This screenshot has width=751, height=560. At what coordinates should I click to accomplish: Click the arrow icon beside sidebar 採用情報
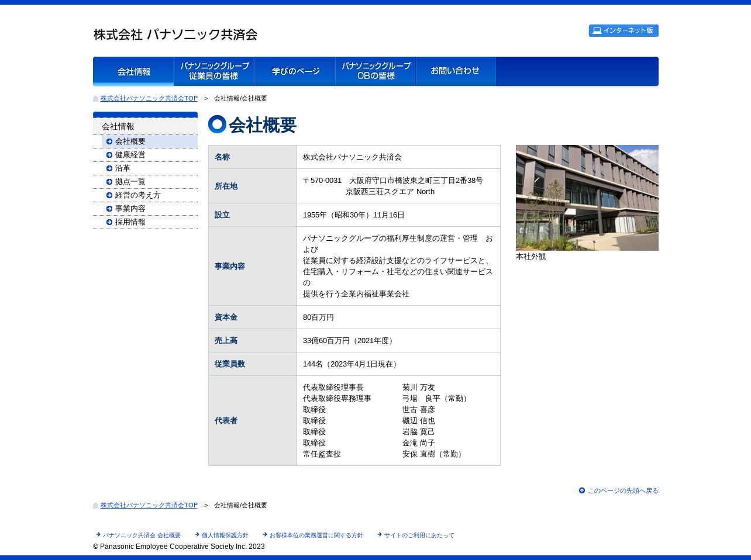[x=109, y=222]
